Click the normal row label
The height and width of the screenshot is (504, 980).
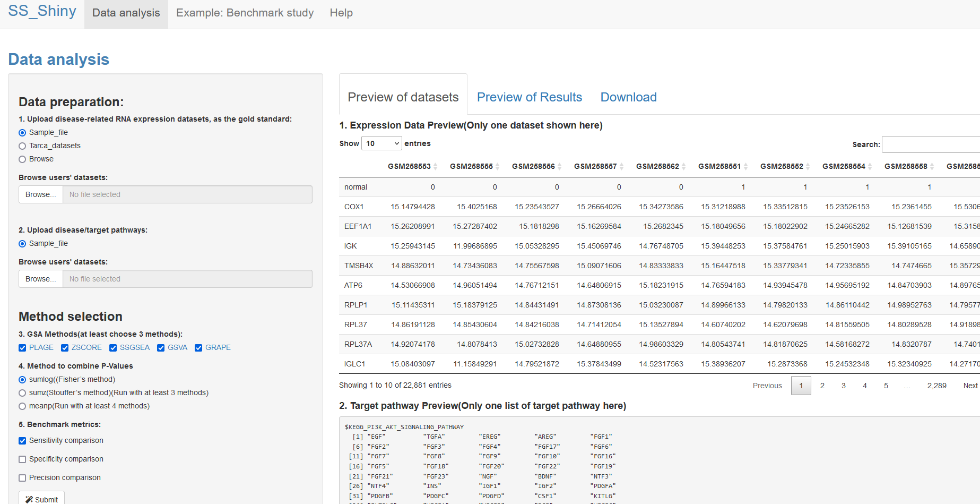point(355,187)
